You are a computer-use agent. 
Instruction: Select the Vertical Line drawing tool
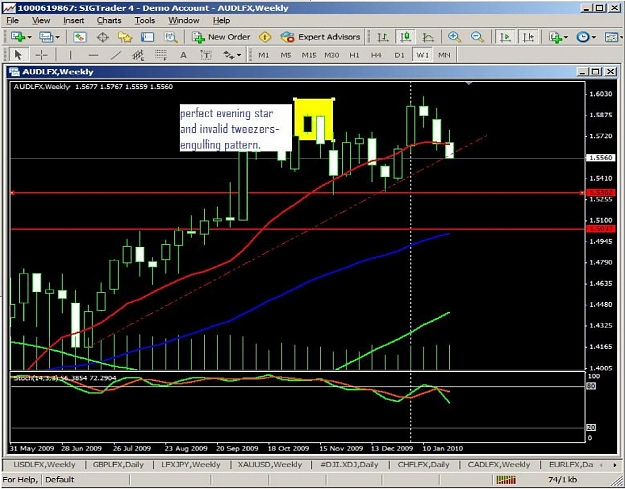(70, 55)
